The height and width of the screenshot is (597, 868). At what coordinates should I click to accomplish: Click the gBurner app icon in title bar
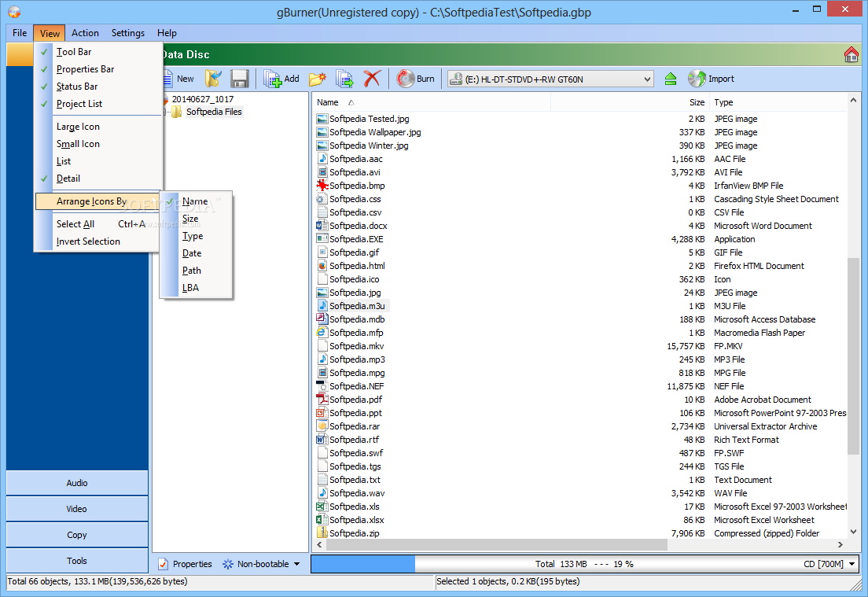[x=14, y=12]
